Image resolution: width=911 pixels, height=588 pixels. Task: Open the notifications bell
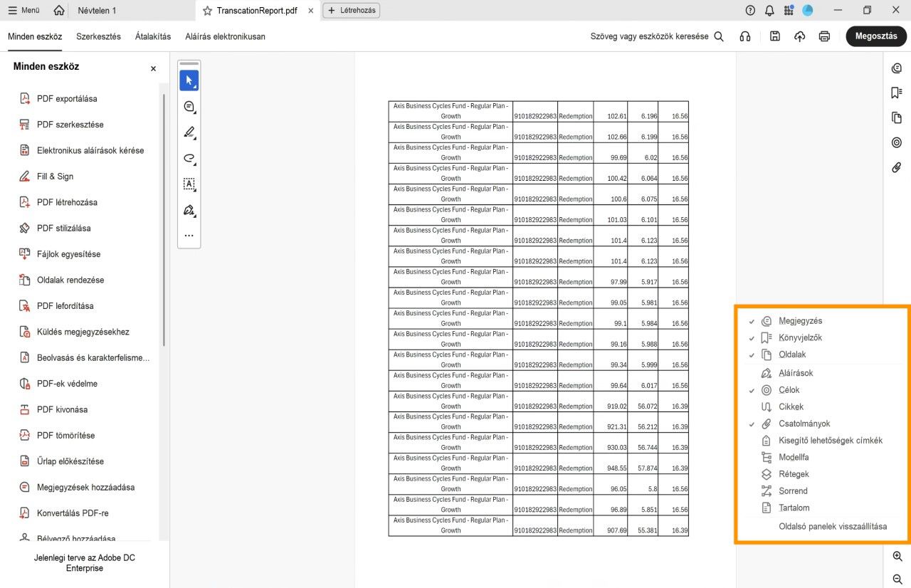pyautogui.click(x=769, y=11)
